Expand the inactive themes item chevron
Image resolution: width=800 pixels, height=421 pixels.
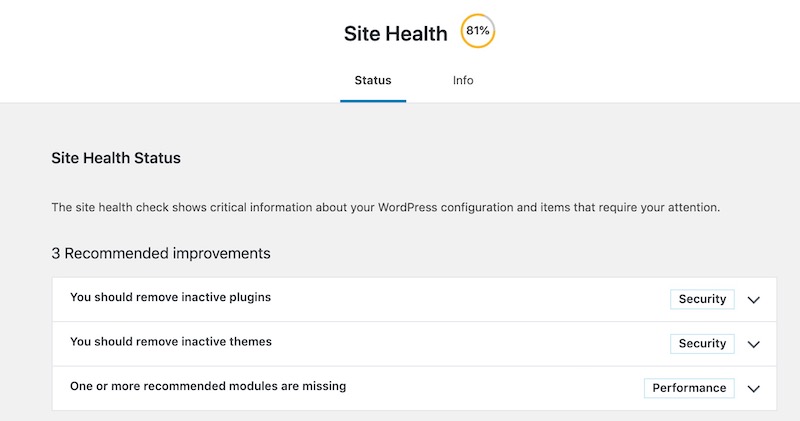pos(754,344)
